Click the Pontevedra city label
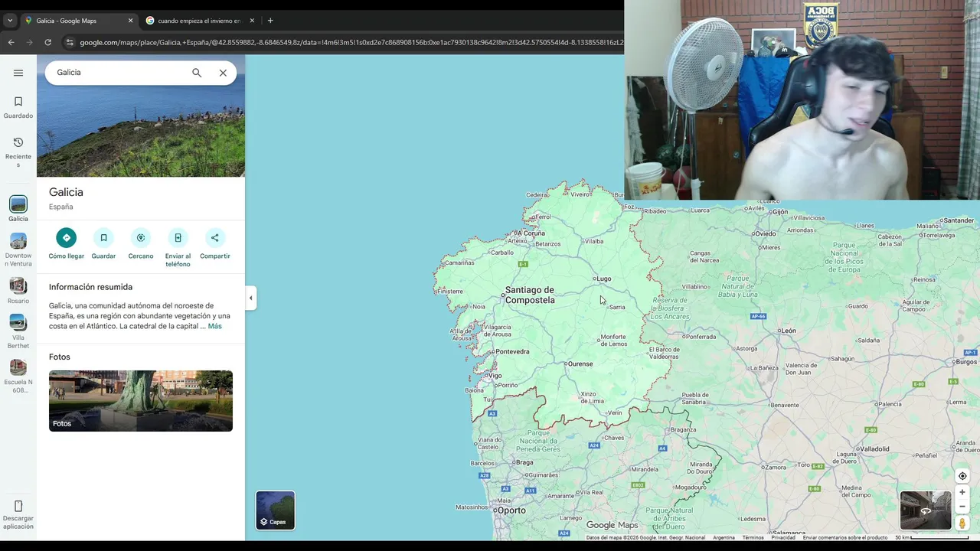This screenshot has width=980, height=551. pos(512,352)
